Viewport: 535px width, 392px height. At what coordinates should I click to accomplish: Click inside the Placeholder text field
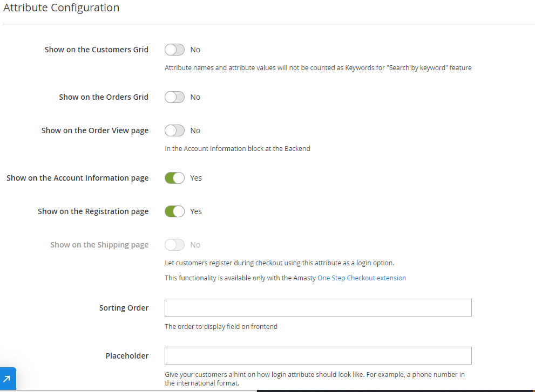click(317, 355)
